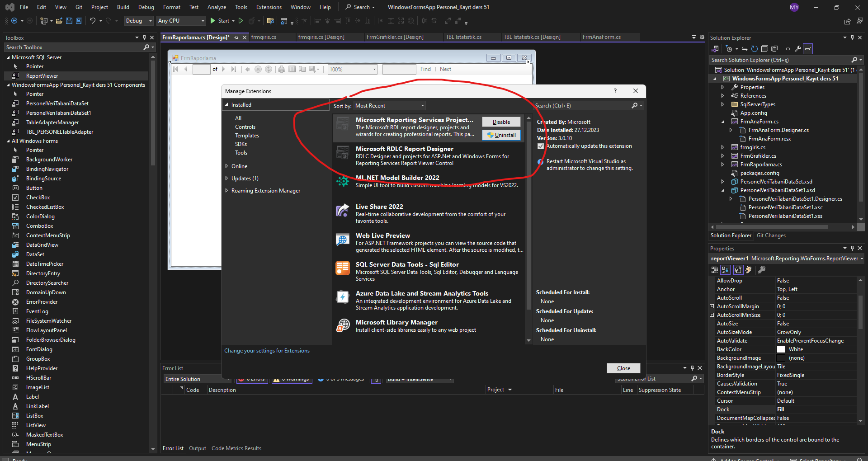
Task: Click the BackColor White color swatch
Action: pyautogui.click(x=781, y=349)
